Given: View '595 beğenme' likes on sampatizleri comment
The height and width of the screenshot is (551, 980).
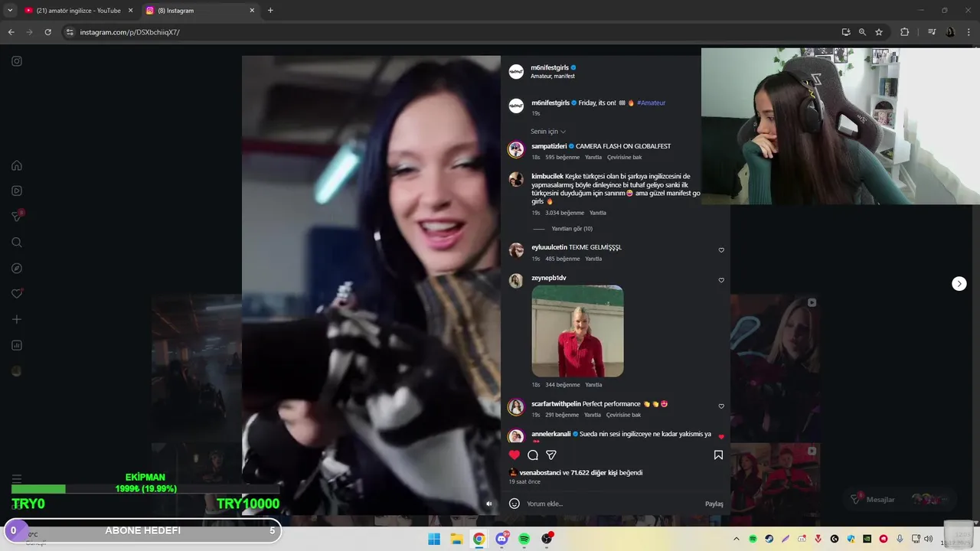Looking at the screenshot, I should (x=562, y=158).
